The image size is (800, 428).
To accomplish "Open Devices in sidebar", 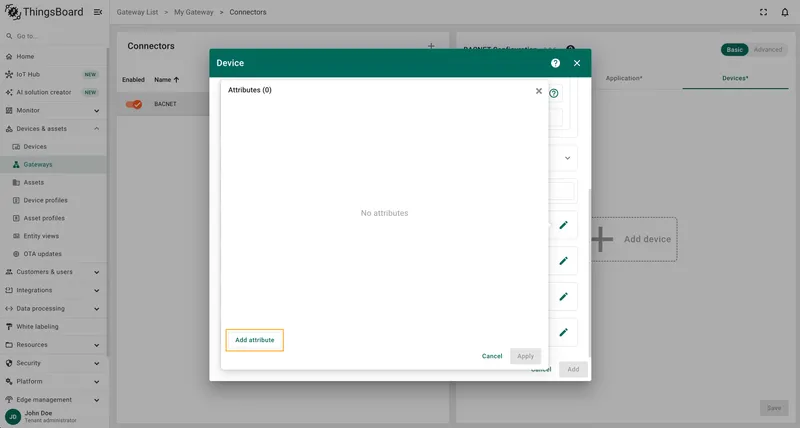I will 54,146.
